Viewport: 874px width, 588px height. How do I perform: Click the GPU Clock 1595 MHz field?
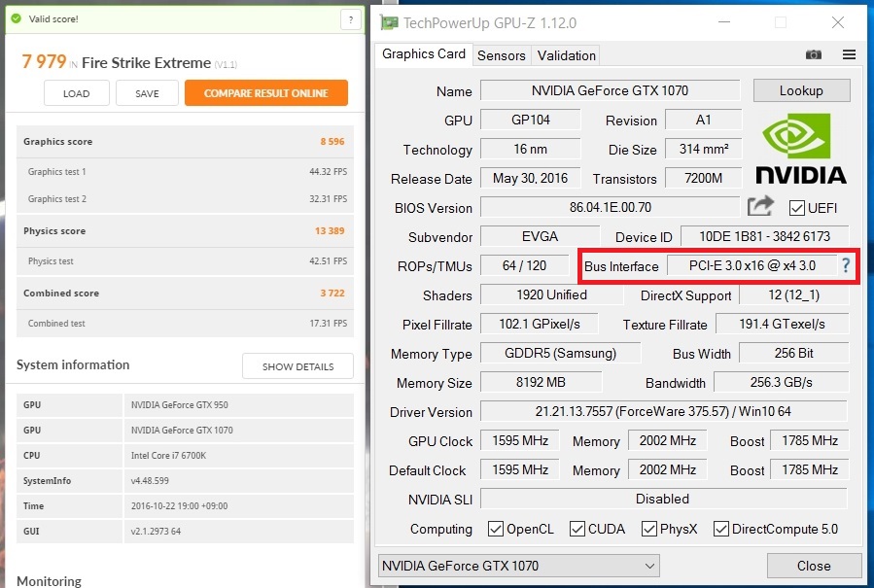519,440
